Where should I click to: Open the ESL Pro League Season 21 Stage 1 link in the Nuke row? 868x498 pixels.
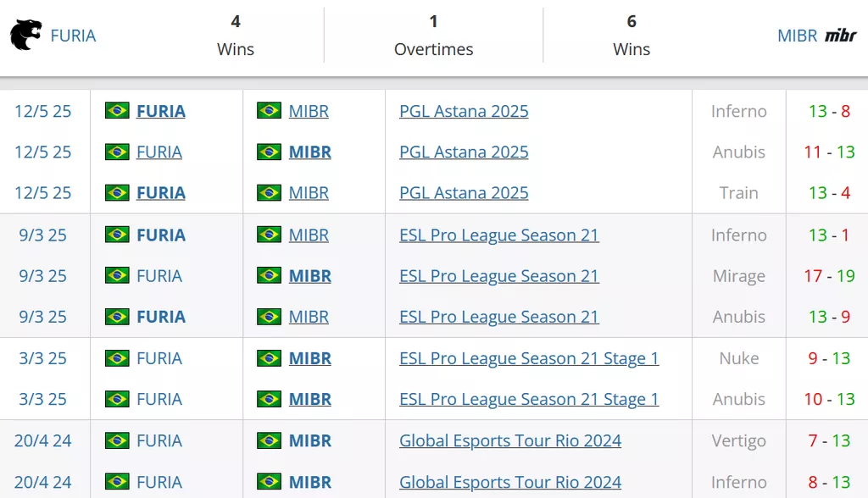click(x=529, y=358)
